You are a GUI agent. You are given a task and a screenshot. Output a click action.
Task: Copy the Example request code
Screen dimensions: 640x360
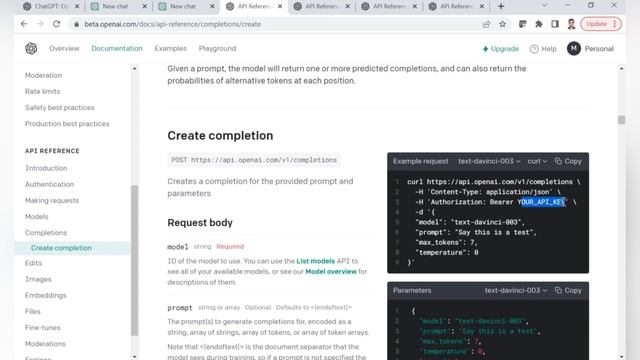tap(568, 161)
